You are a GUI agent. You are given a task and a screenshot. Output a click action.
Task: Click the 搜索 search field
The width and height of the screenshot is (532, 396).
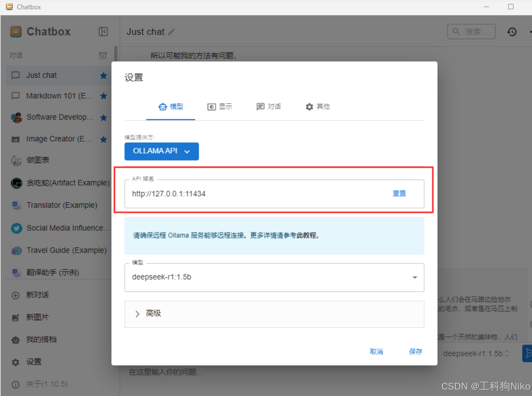pos(471,31)
